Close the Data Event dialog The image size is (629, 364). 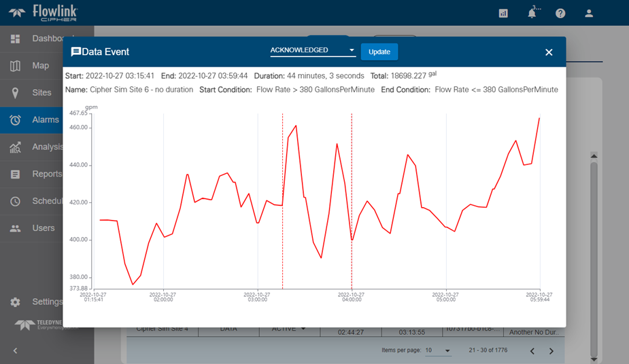(x=549, y=52)
